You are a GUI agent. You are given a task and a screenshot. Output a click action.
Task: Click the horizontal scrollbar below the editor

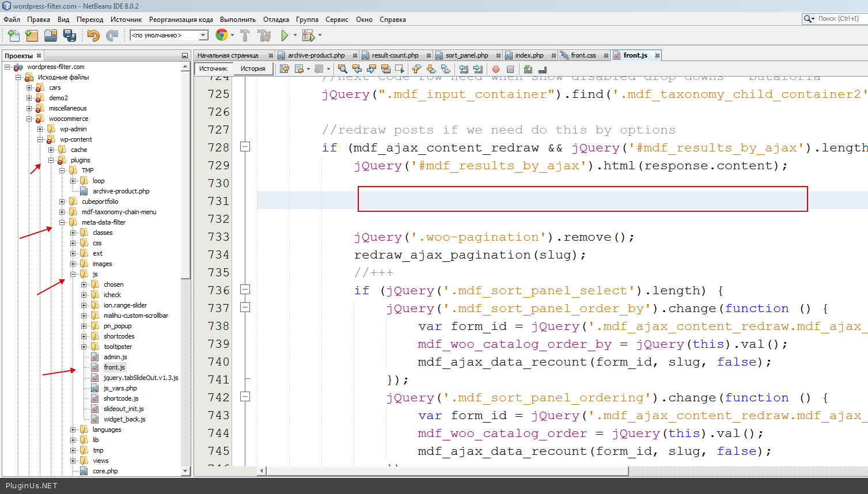pos(444,471)
